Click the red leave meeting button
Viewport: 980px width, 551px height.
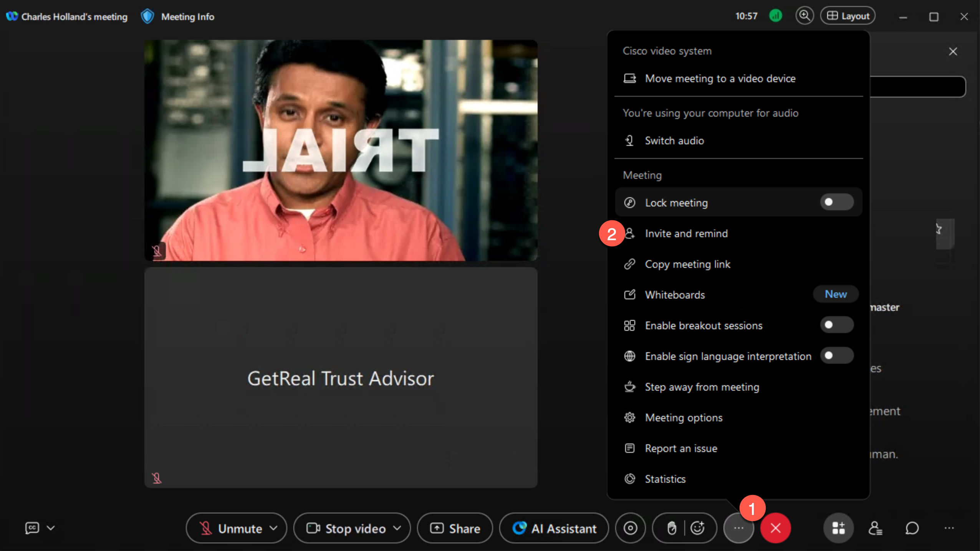coord(775,528)
